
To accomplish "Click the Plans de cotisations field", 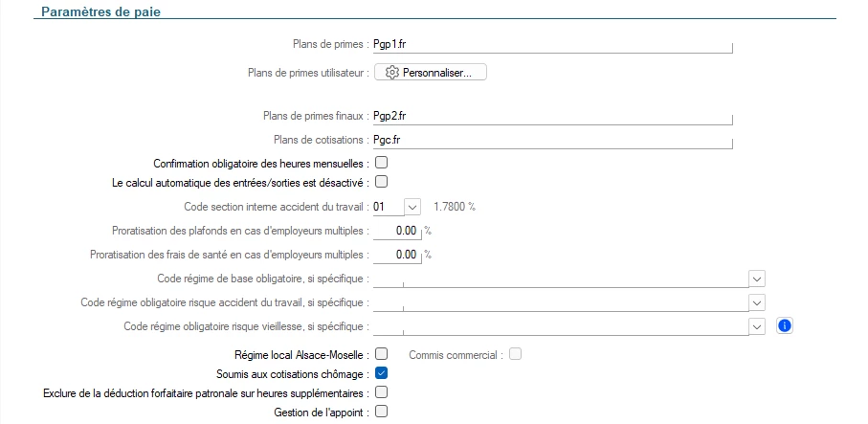I will pos(552,140).
